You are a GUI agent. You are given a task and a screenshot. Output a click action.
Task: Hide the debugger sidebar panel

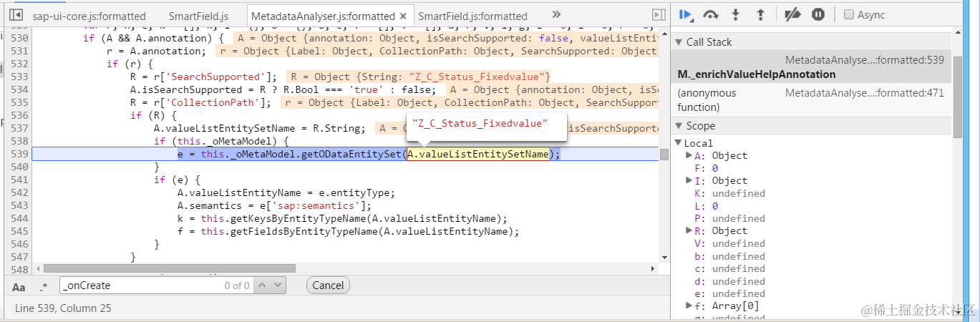tap(658, 15)
